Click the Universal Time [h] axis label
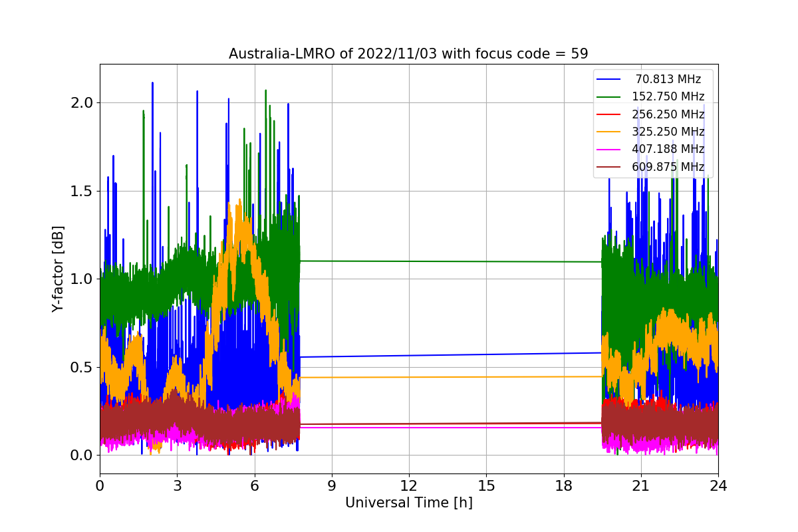 click(x=409, y=503)
